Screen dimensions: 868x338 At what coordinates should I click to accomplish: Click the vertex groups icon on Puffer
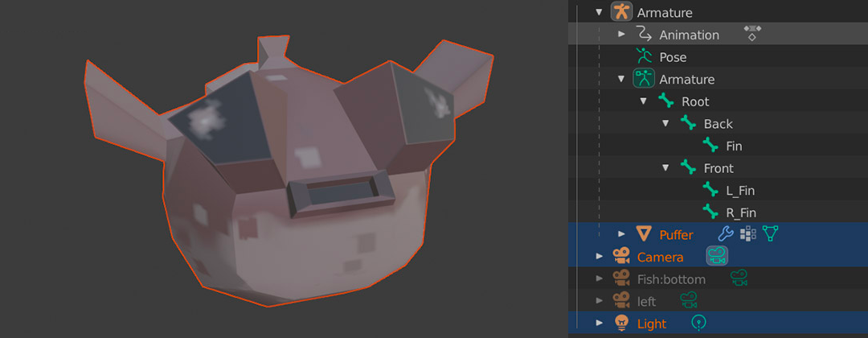point(747,234)
